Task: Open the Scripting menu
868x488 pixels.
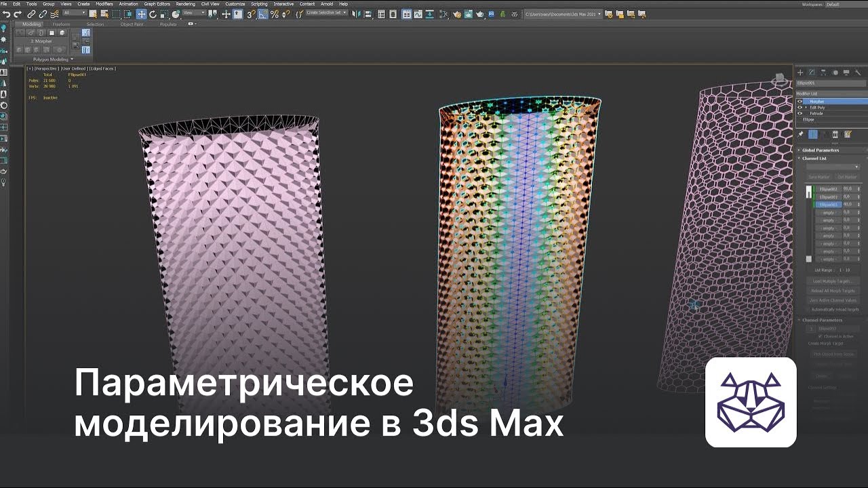Action: click(x=259, y=4)
